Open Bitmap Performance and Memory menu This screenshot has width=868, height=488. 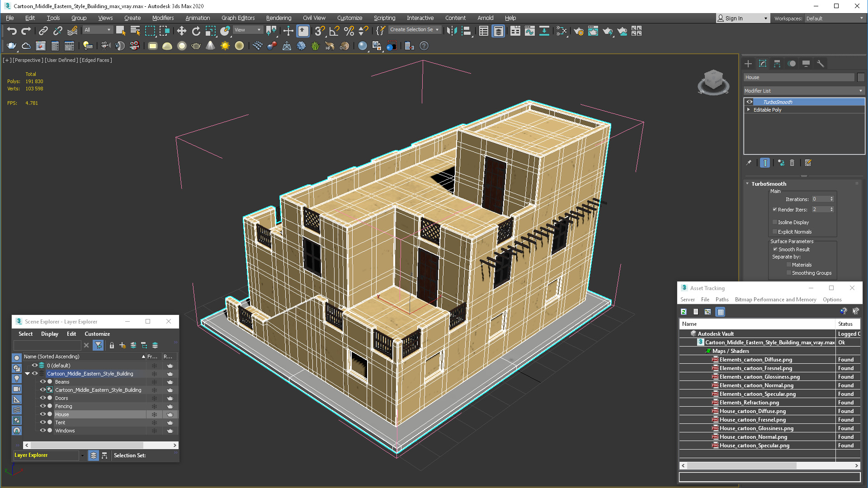coord(775,300)
